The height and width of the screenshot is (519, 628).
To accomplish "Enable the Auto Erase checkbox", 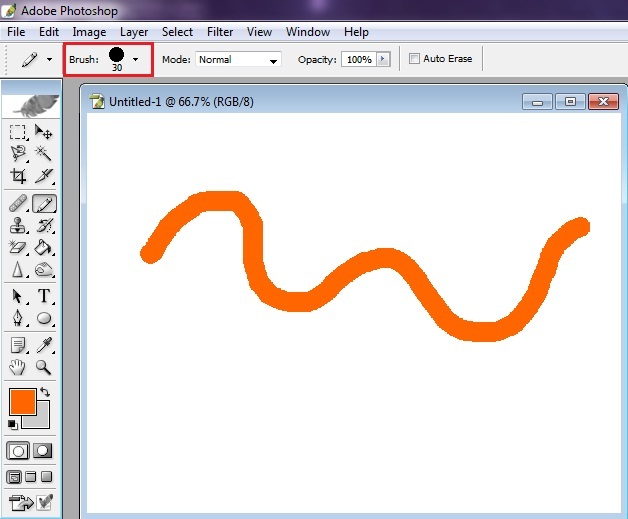I will pyautogui.click(x=414, y=59).
